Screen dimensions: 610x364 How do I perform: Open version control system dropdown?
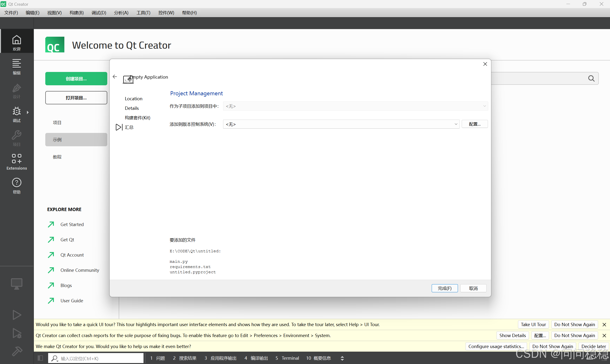pos(341,124)
